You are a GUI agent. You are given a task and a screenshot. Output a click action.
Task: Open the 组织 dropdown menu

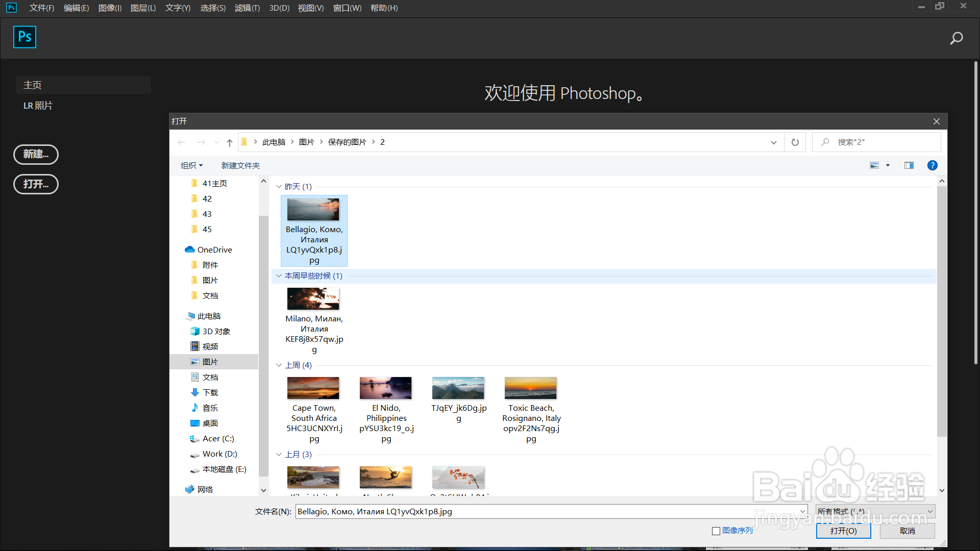pyautogui.click(x=191, y=165)
